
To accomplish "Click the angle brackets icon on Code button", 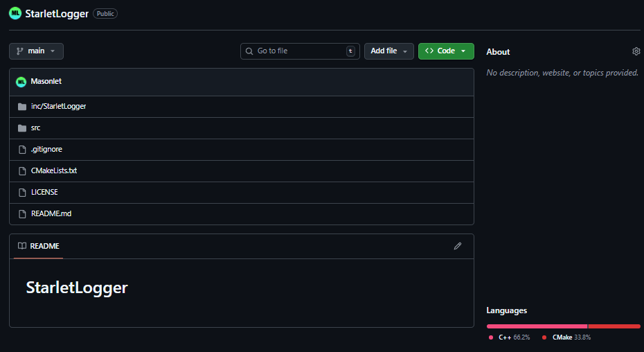I will pos(429,51).
